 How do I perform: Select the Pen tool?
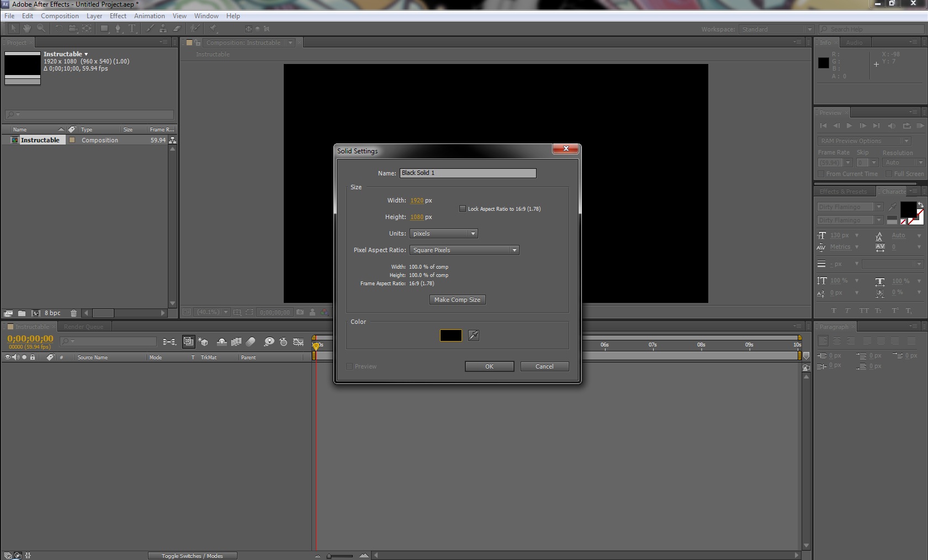point(118,28)
